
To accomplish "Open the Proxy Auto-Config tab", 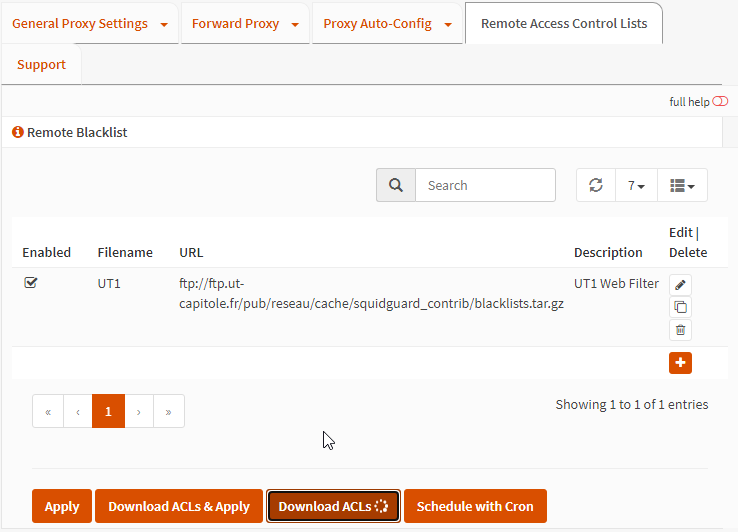I will coord(377,24).
